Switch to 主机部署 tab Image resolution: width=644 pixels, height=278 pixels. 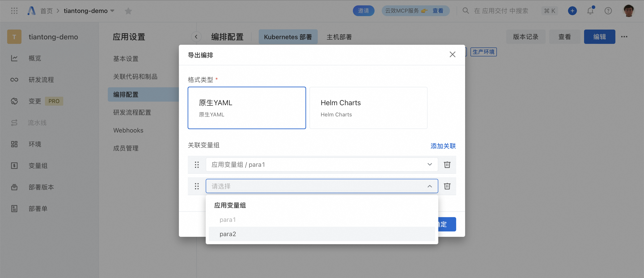[x=339, y=37]
